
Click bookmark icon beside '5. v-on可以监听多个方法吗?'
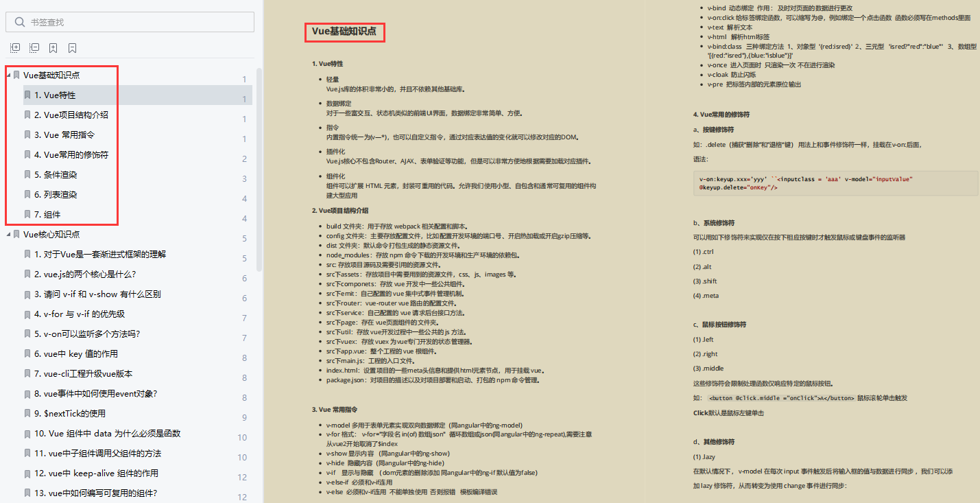click(x=27, y=334)
